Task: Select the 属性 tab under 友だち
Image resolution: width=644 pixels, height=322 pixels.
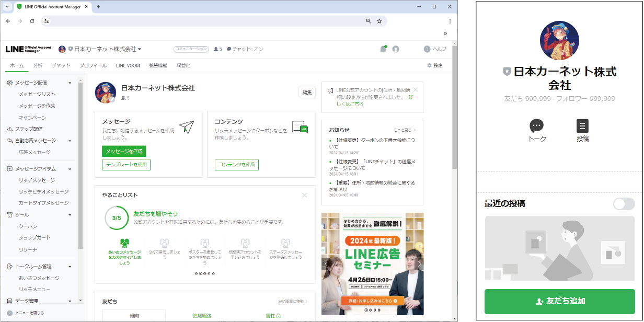Action: [x=273, y=316]
